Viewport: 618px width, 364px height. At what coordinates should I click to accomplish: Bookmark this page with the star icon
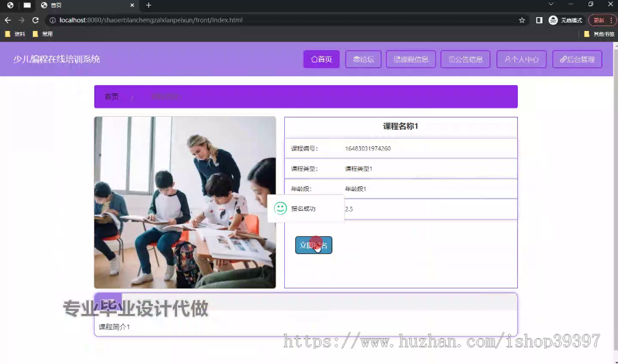click(522, 20)
